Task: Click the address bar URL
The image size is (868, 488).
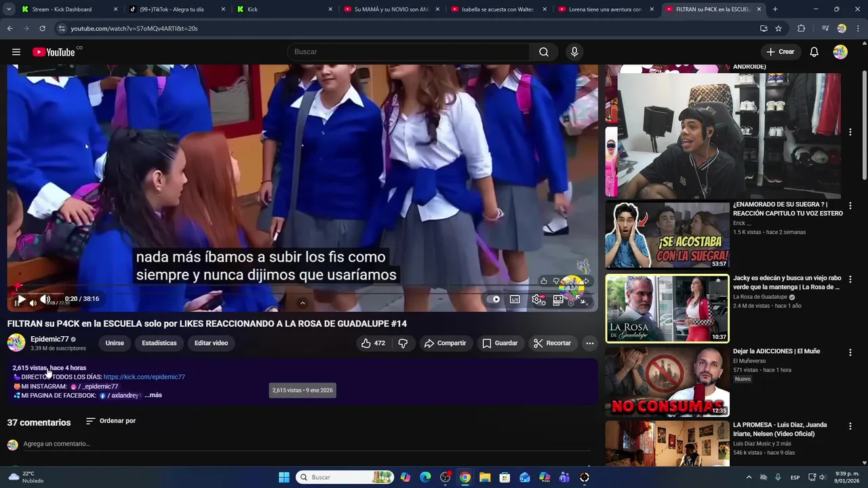Action: coord(134,28)
